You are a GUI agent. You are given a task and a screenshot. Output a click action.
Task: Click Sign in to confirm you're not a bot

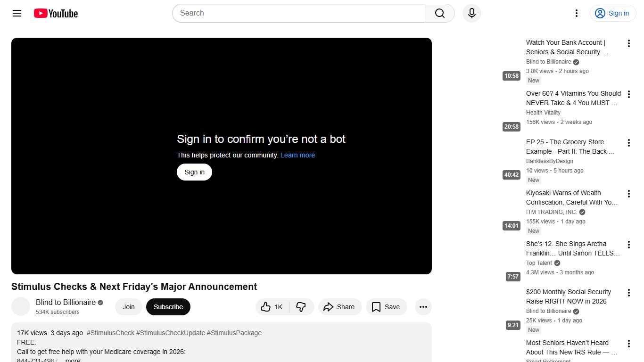click(x=194, y=172)
